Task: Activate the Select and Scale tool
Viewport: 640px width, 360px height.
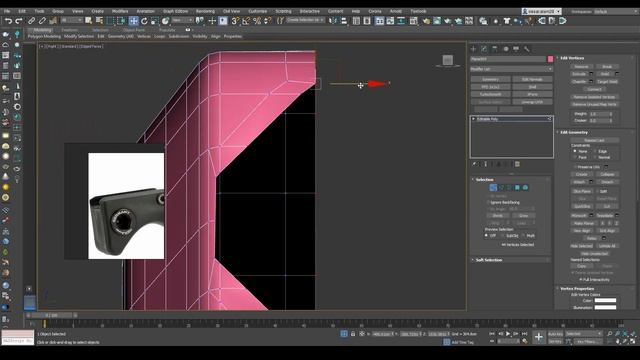Action: click(155, 20)
